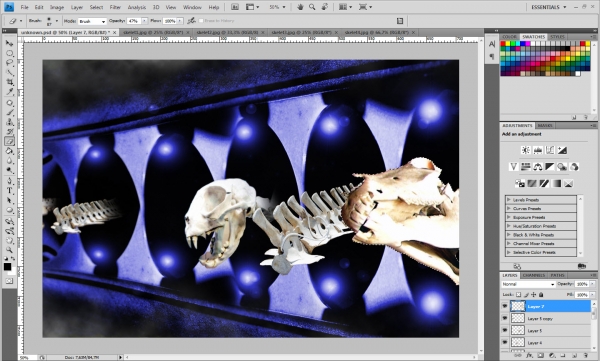The width and height of the screenshot is (600, 361).
Task: Hide Layer 5 copy visibility eye
Action: (x=505, y=318)
